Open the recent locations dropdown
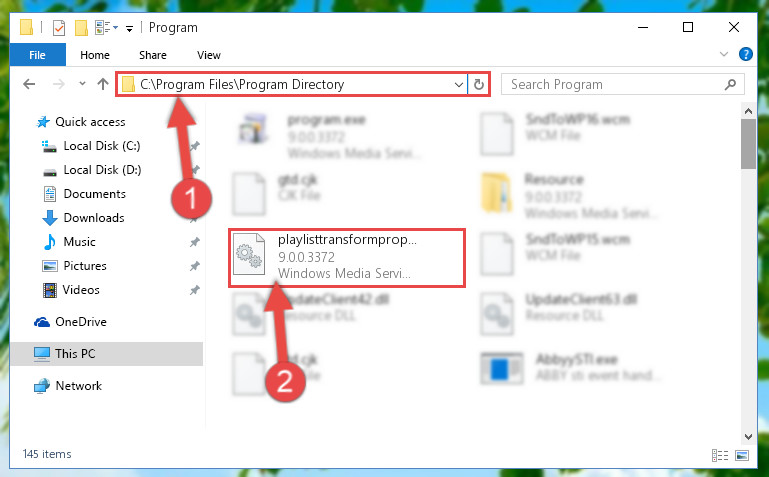 click(82, 84)
